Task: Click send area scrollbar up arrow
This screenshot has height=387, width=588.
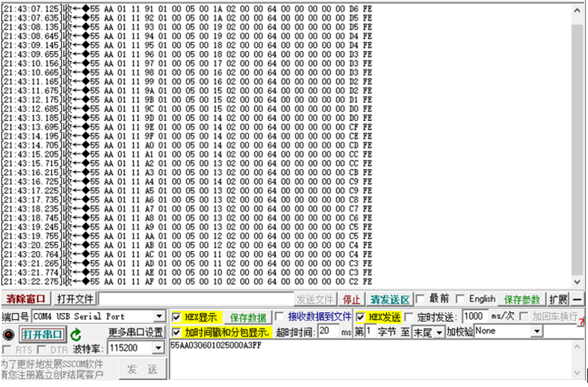Action: [577, 347]
